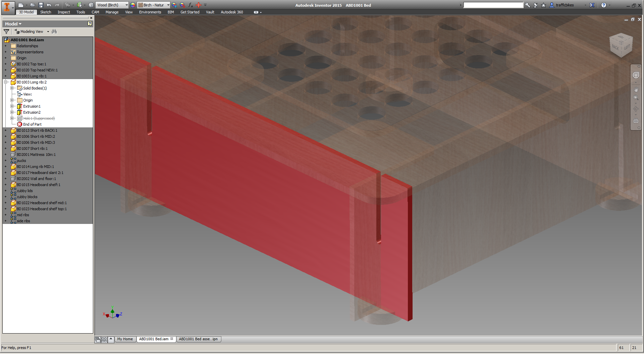This screenshot has width=644, height=354.
Task: Click the browser filter funnel icon
Action: (x=6, y=32)
